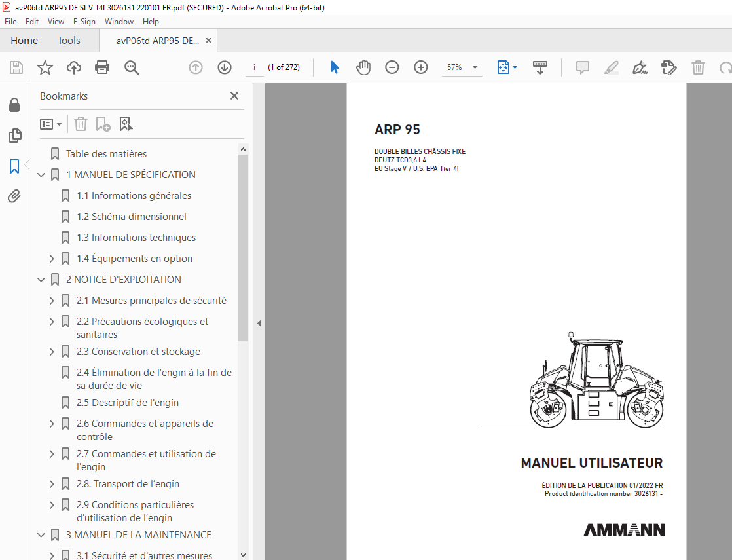Image resolution: width=732 pixels, height=560 pixels.
Task: Open the Find text magnifier icon
Action: tap(132, 67)
